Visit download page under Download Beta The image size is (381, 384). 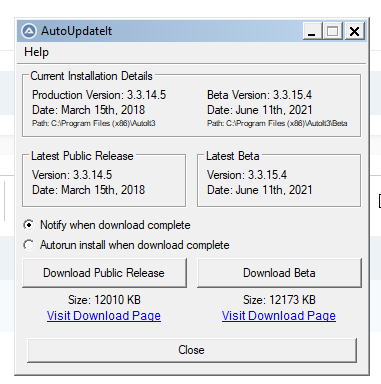[279, 315]
